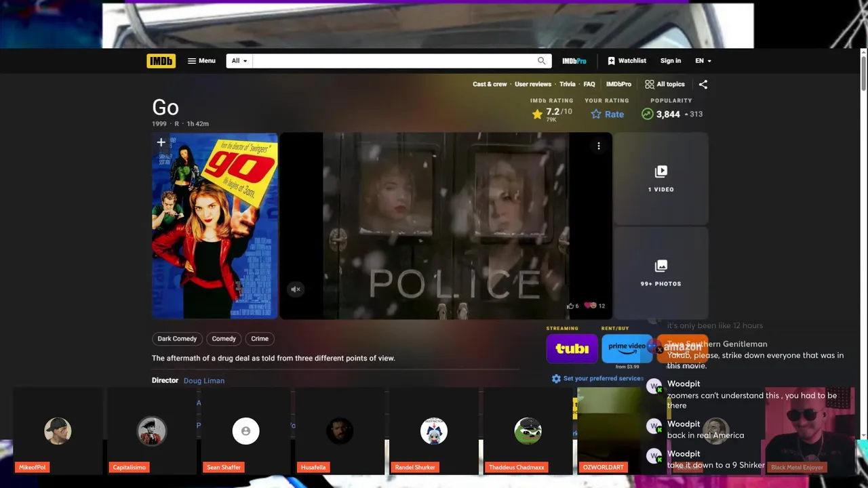Click Thaddeus Chadmaxx frog avatar
The height and width of the screenshot is (488, 868).
(x=528, y=431)
